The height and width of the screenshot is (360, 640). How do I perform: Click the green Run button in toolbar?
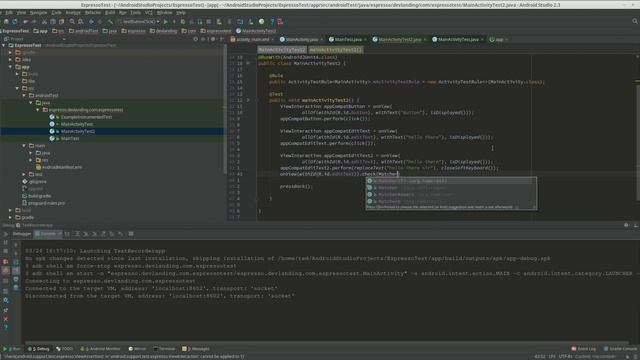pyautogui.click(x=165, y=22)
